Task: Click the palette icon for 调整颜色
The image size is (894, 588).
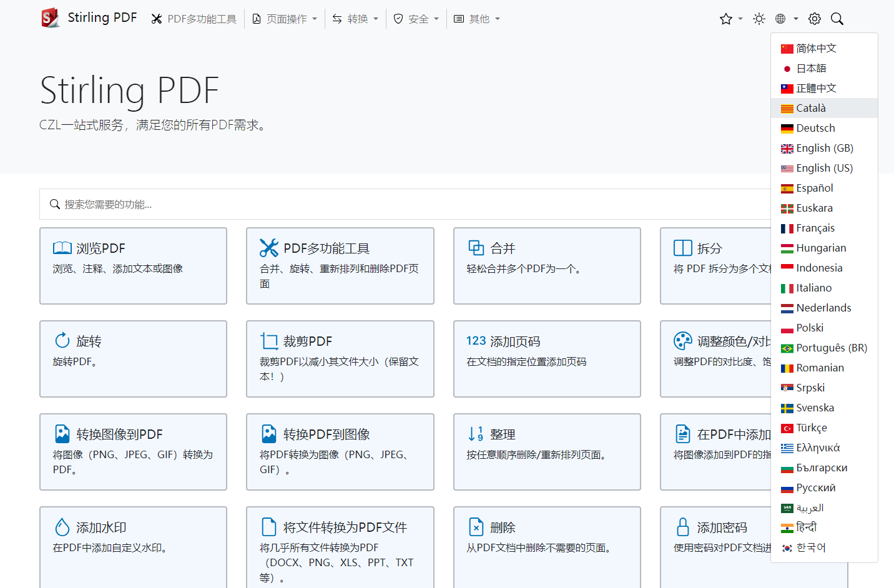Action: click(683, 341)
